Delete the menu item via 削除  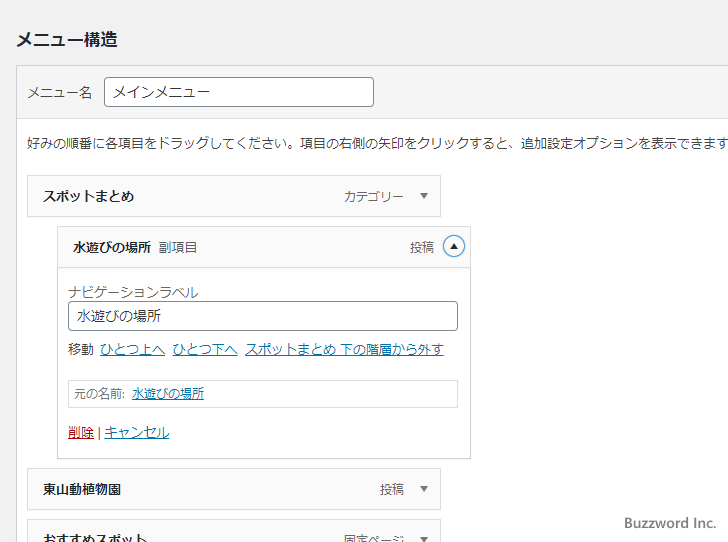coord(81,432)
